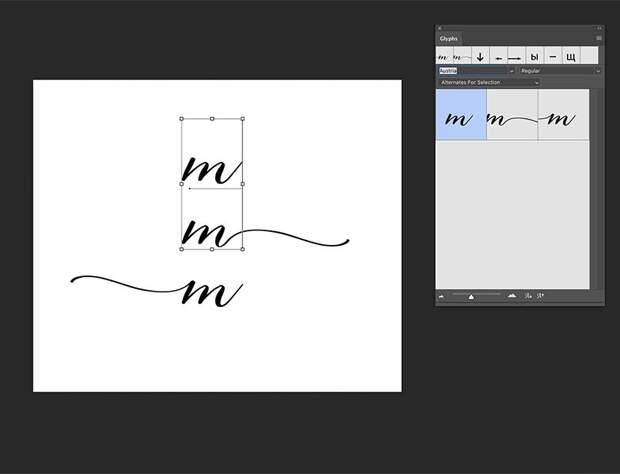This screenshot has width=620, height=474.
Task: Click the font family name field
Action: [x=473, y=71]
